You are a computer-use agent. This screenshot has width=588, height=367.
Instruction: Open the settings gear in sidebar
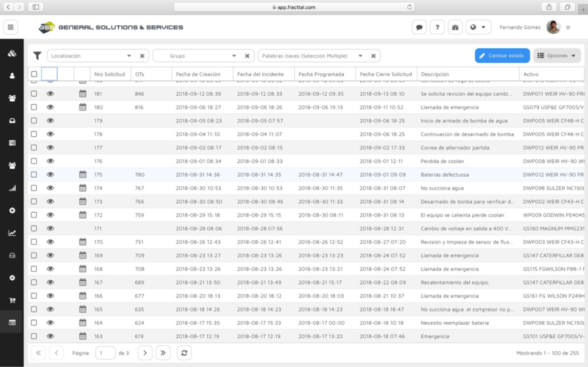click(12, 278)
